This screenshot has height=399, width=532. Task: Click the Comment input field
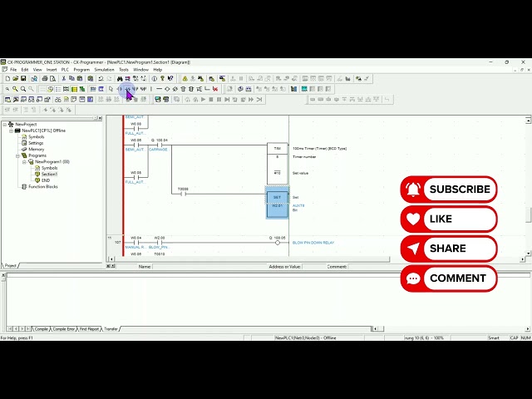point(373,267)
